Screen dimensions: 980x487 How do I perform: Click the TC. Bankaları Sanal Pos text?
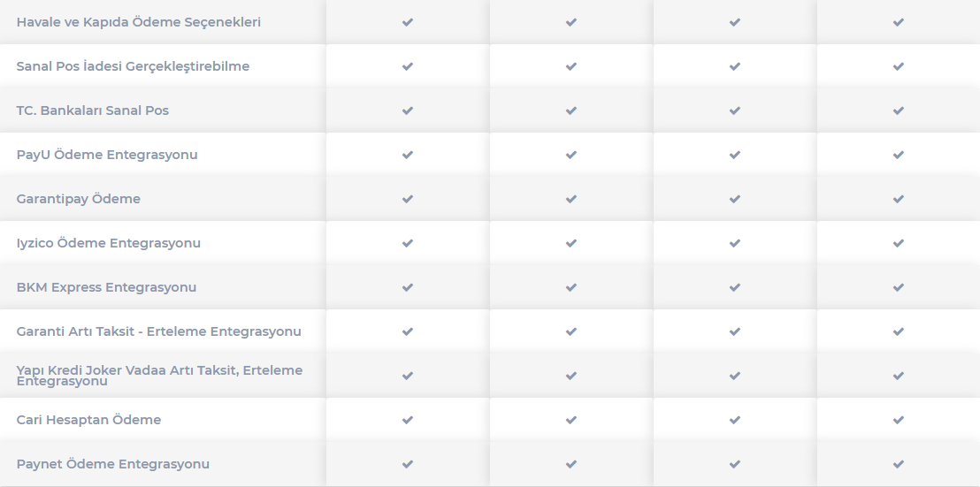click(x=93, y=110)
